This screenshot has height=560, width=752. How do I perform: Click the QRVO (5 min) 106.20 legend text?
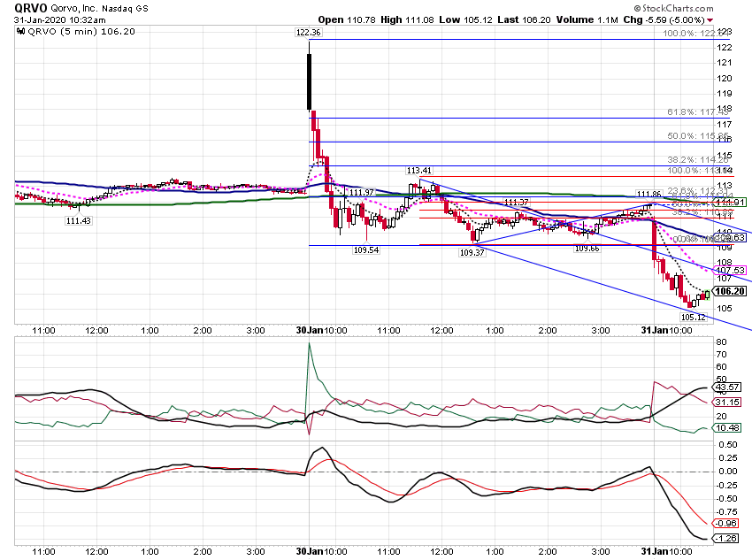(81, 32)
